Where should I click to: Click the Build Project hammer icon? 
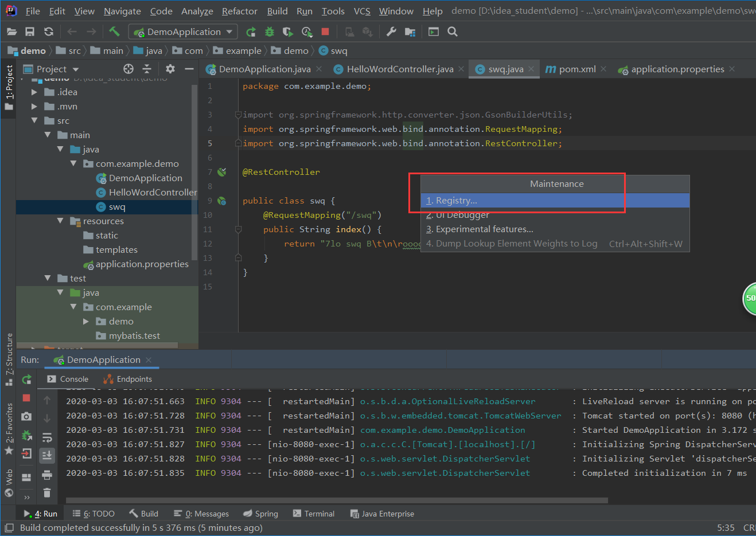114,32
